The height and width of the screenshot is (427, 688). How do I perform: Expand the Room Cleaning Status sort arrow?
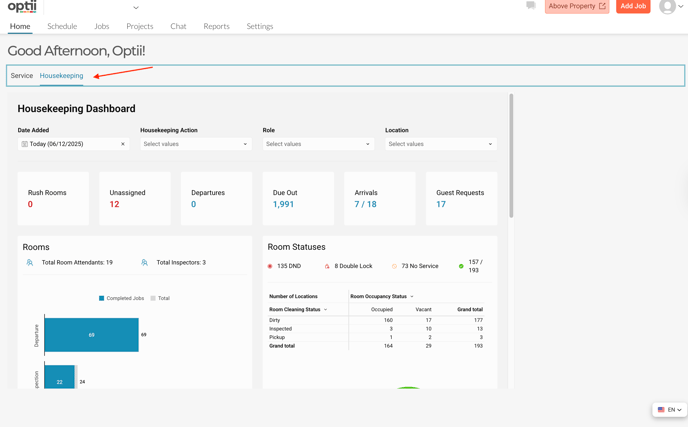pos(326,309)
